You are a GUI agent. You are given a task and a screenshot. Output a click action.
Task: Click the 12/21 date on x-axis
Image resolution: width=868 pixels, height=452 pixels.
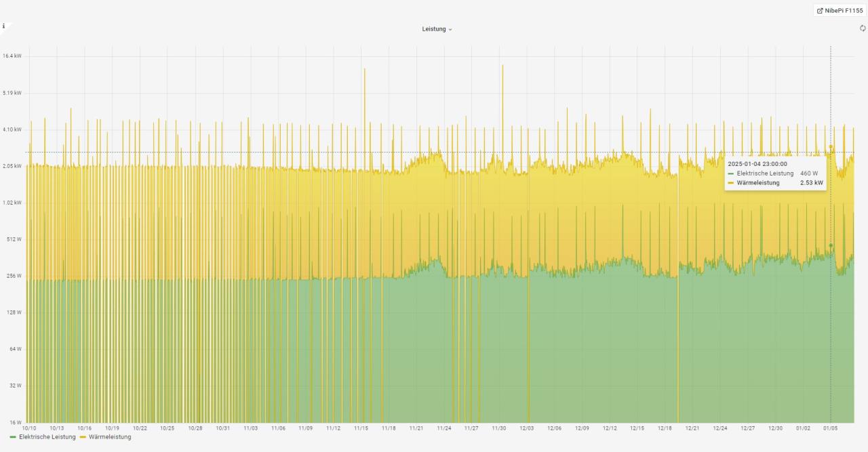pos(692,428)
